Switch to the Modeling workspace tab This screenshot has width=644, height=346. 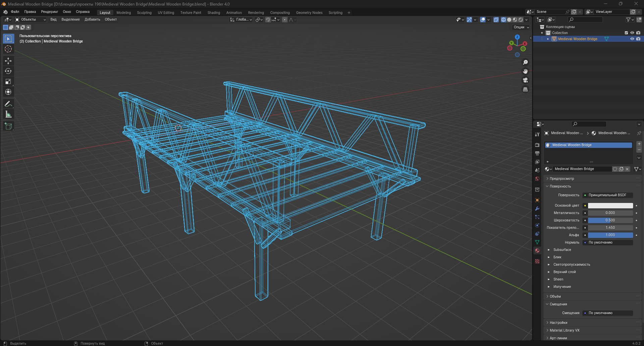coord(124,13)
